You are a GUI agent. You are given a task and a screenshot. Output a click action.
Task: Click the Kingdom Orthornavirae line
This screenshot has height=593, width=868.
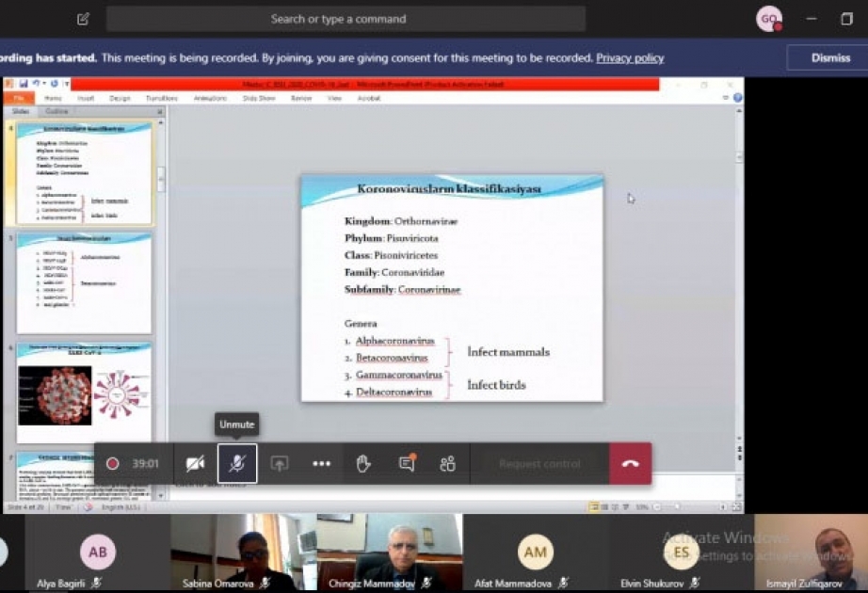[401, 221]
